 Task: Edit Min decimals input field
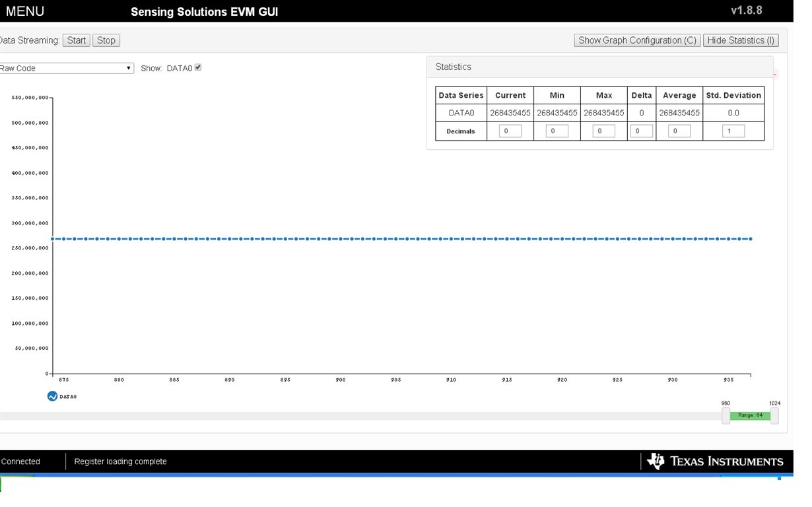(x=557, y=131)
